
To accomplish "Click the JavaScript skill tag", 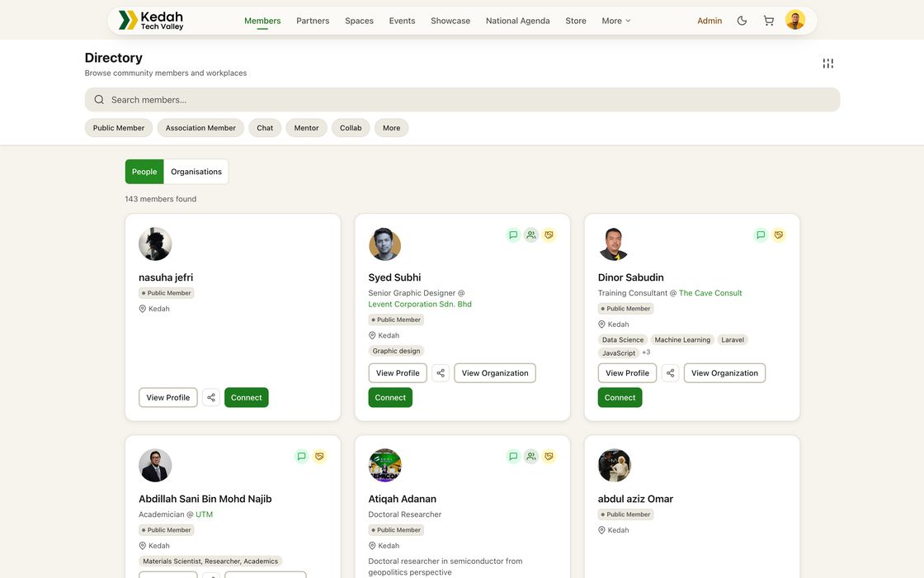I will click(619, 353).
